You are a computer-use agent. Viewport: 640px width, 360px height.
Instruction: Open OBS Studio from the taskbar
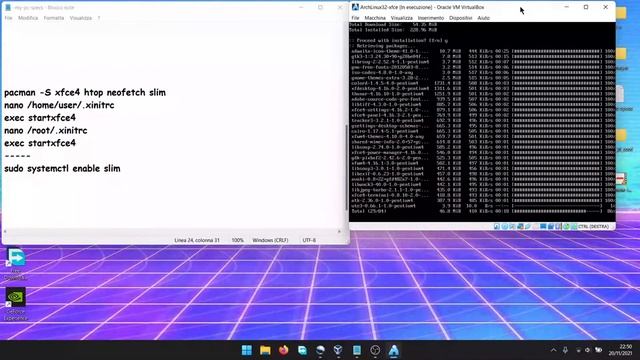[375, 350]
